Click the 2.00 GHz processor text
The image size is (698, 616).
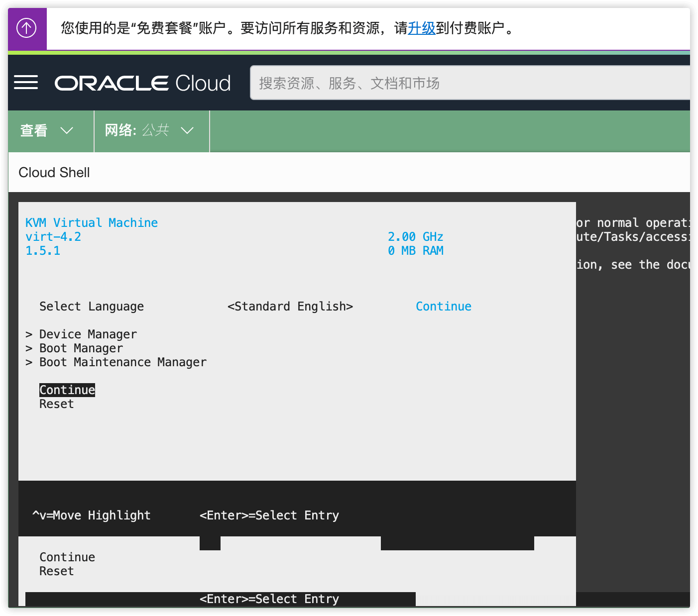(x=415, y=237)
